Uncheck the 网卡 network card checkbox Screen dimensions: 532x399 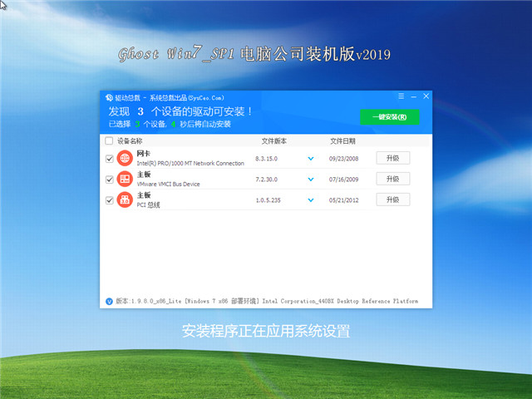pos(110,158)
